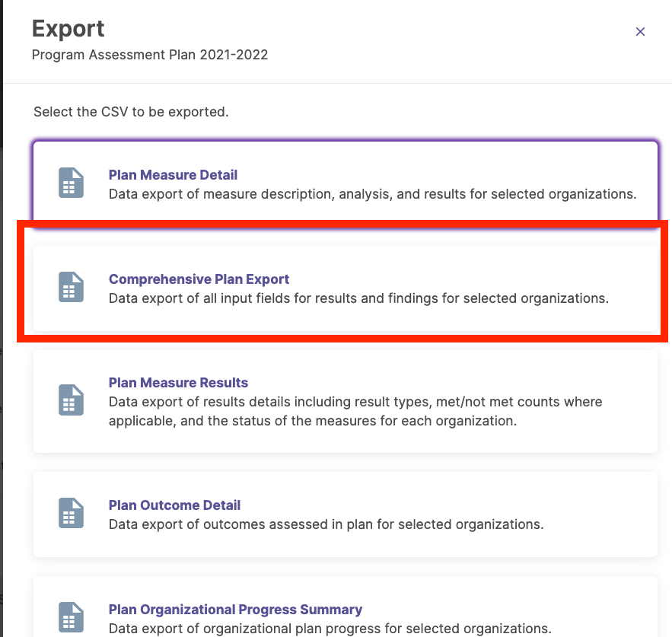
Task: Click the 'Select the CSV to be exported' instruction
Action: (131, 112)
